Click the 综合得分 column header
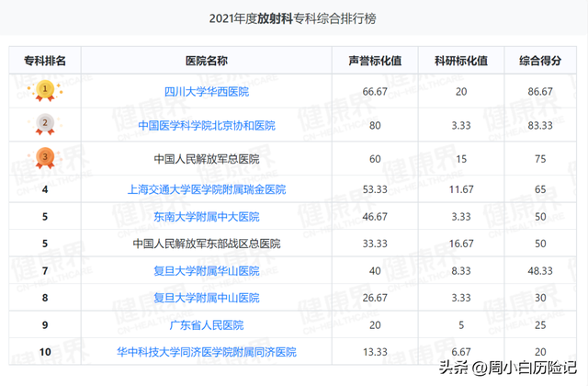This screenshot has height=386, width=588. (x=540, y=61)
